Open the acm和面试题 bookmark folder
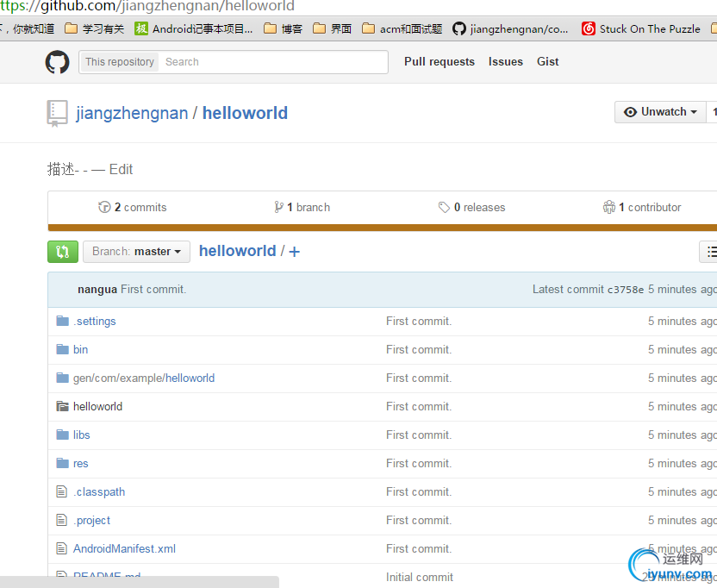Screen dimensions: 717x588 pos(402,28)
